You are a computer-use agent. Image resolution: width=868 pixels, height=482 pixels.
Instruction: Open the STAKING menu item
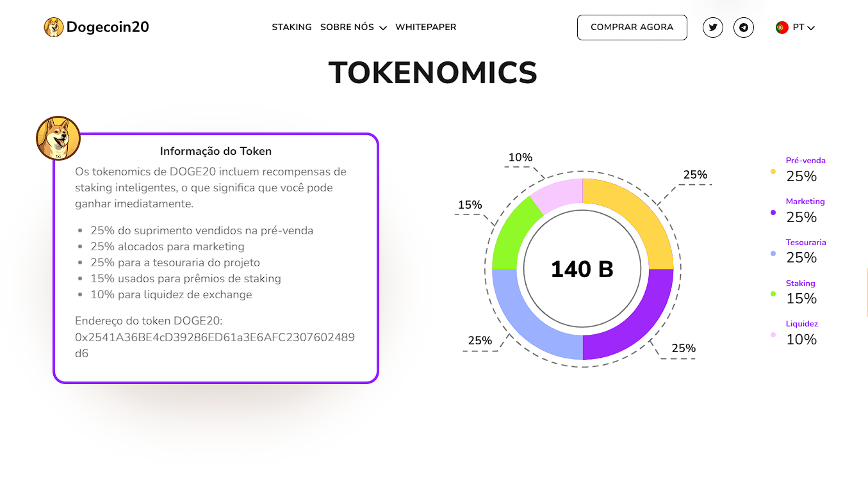pos(291,27)
